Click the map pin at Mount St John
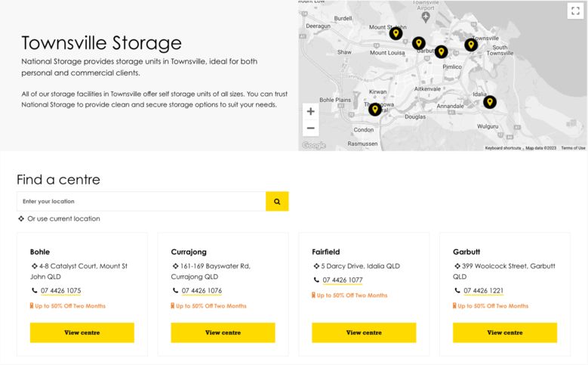The height and width of the screenshot is (365, 588). point(396,33)
